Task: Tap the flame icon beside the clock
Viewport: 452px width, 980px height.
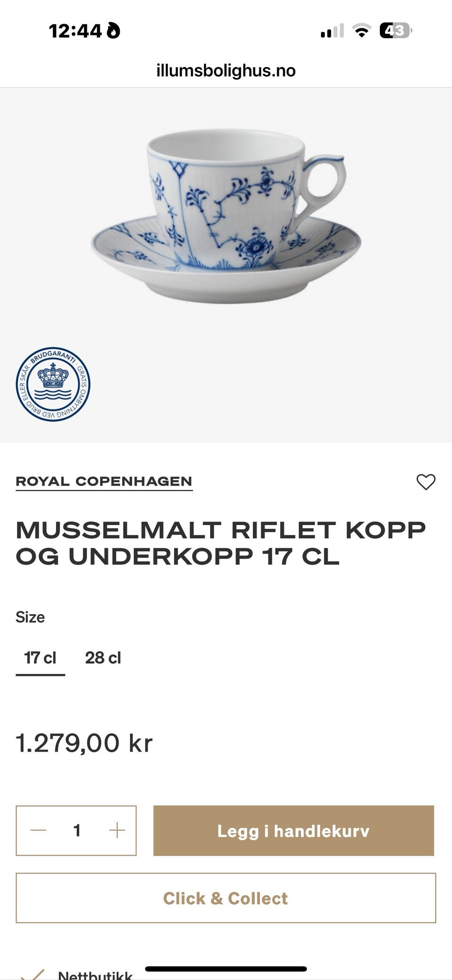Action: pos(113,31)
